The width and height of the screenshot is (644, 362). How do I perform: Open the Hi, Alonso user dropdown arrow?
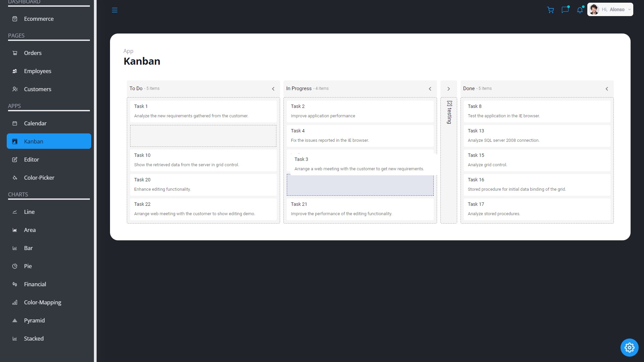[x=629, y=10]
